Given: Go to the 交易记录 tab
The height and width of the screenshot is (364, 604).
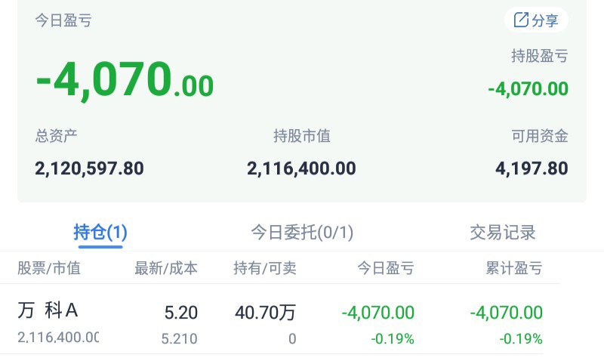Looking at the screenshot, I should pos(502,233).
